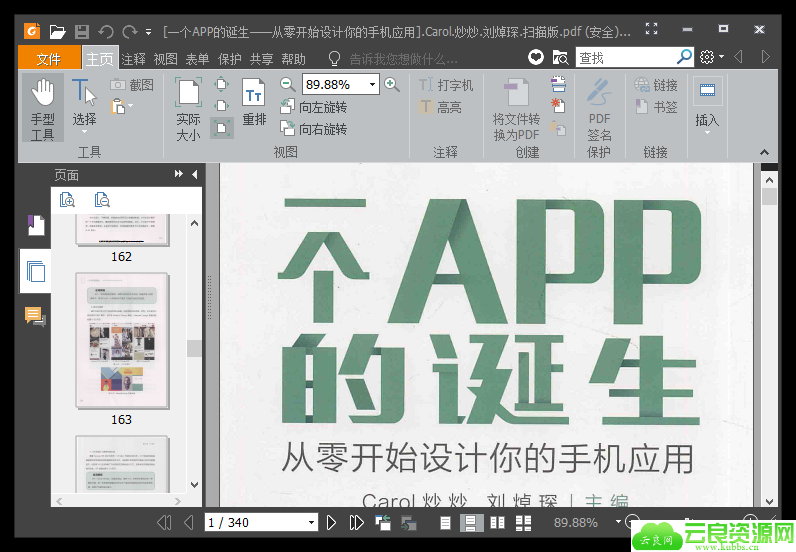Screen dimensions: 796x552
Task: Click the Reflow (重排) button
Action: click(x=254, y=102)
